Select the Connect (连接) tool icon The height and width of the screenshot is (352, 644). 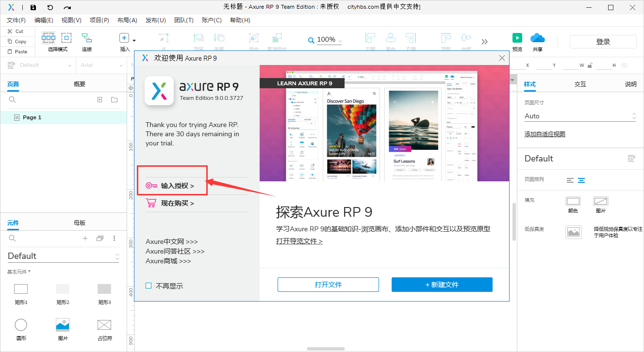click(86, 38)
